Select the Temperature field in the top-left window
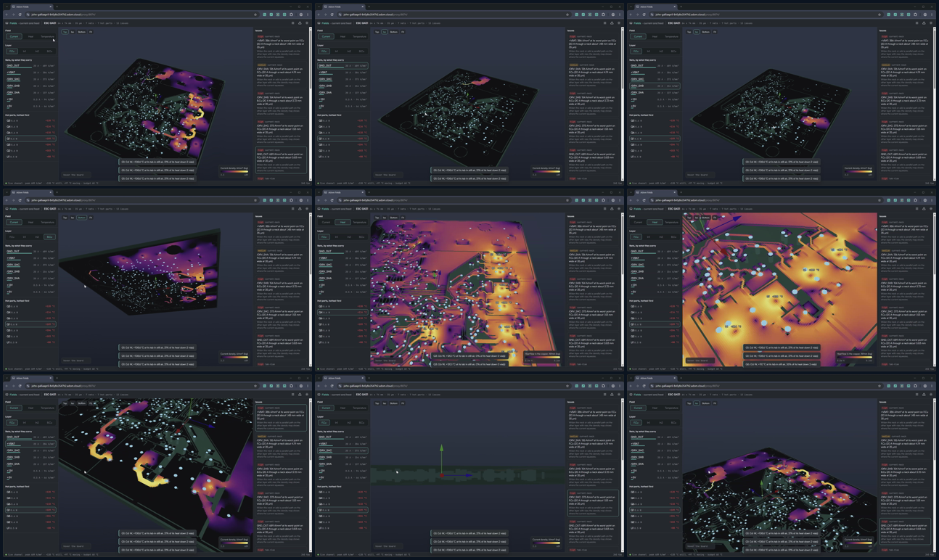 (47, 36)
